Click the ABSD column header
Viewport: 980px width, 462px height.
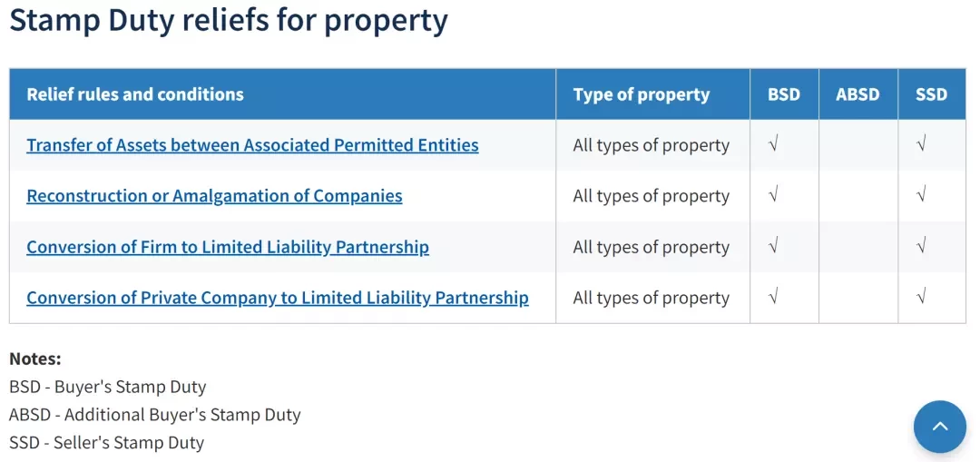pyautogui.click(x=857, y=94)
